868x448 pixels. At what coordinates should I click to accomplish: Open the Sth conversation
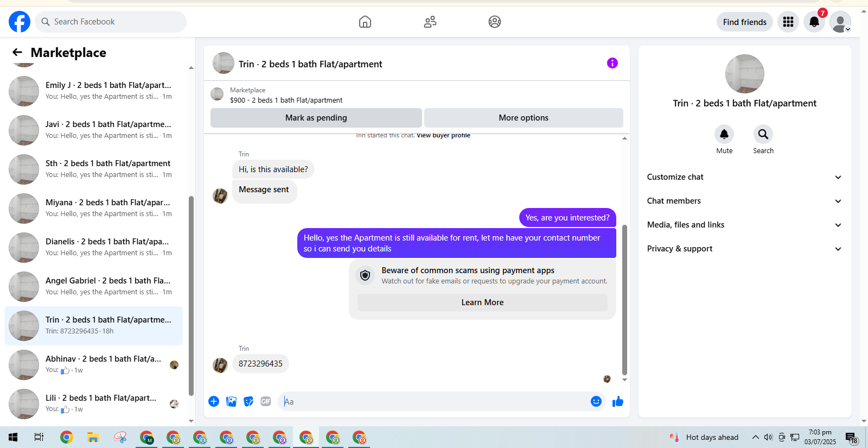point(93,169)
